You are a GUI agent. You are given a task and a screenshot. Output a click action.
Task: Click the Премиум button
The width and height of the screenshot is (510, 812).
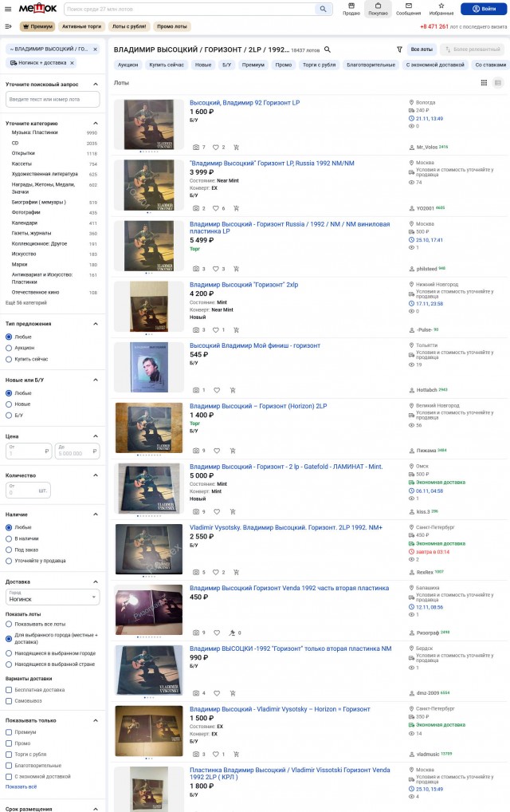point(37,26)
